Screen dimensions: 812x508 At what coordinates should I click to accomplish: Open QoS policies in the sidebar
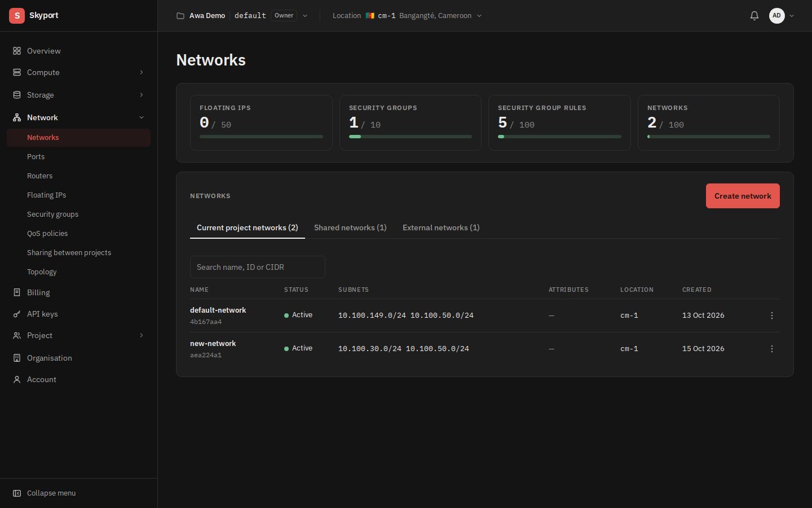point(47,233)
